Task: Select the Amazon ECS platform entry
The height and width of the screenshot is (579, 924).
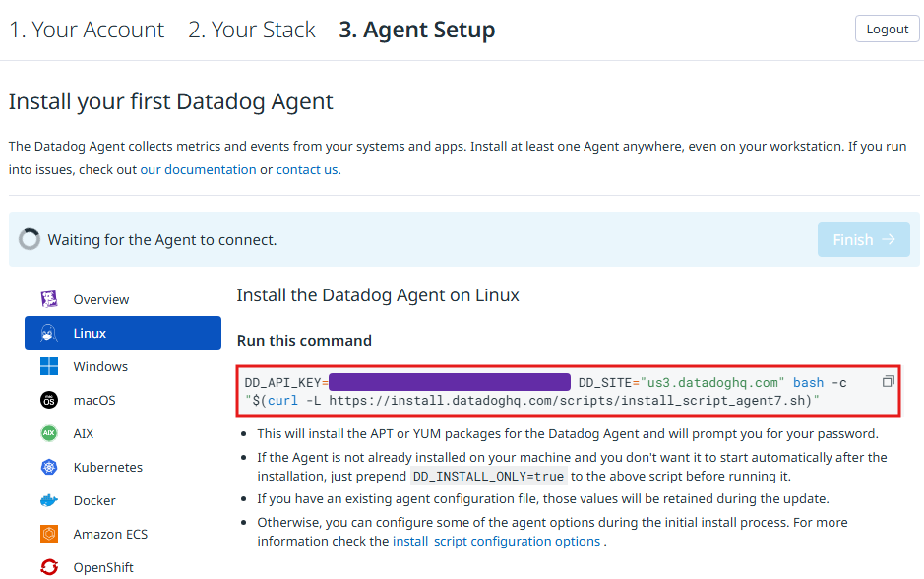Action: (x=123, y=534)
